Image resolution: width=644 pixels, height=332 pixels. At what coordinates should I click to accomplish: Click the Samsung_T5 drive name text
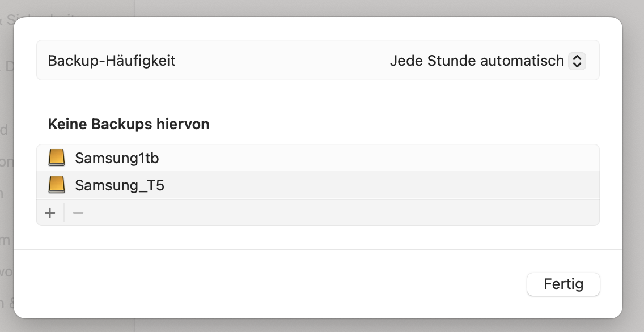click(120, 185)
